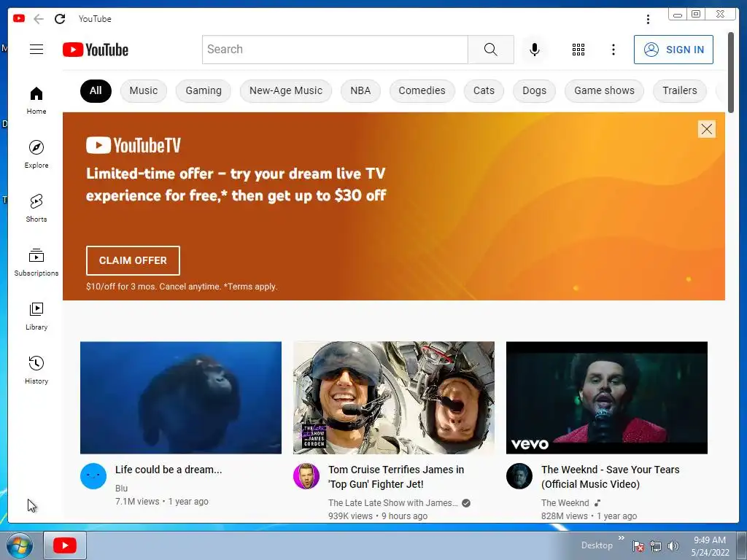Viewport: 747px width, 560px height.
Task: Open the YouTube apps grid
Action: [x=578, y=50]
